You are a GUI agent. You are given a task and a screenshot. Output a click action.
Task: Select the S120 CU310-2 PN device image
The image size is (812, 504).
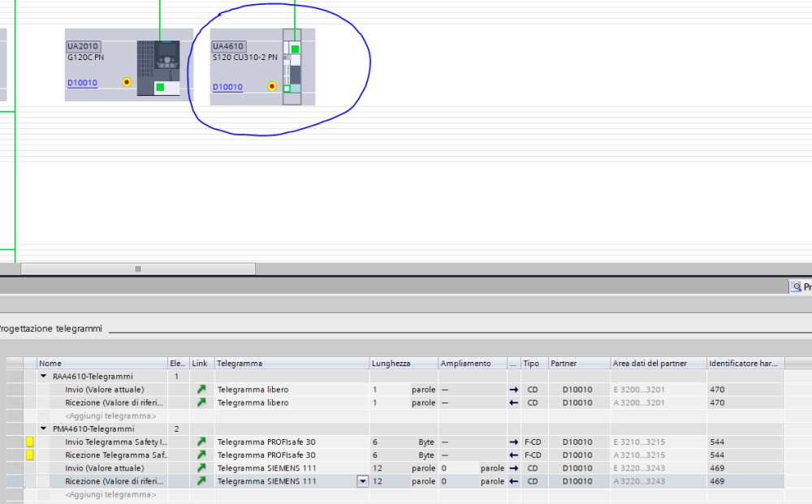point(292,67)
